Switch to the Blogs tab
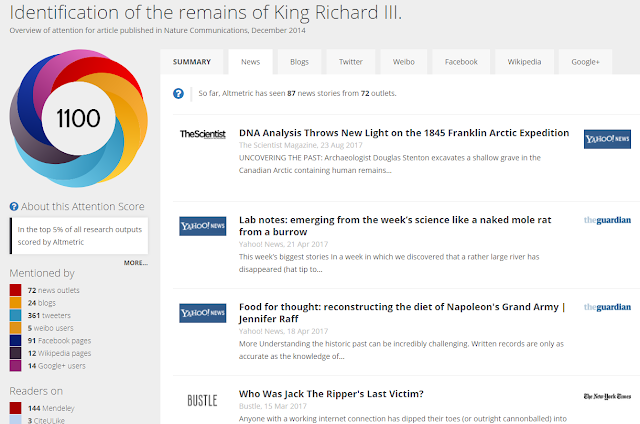The image size is (640, 424). (x=299, y=62)
